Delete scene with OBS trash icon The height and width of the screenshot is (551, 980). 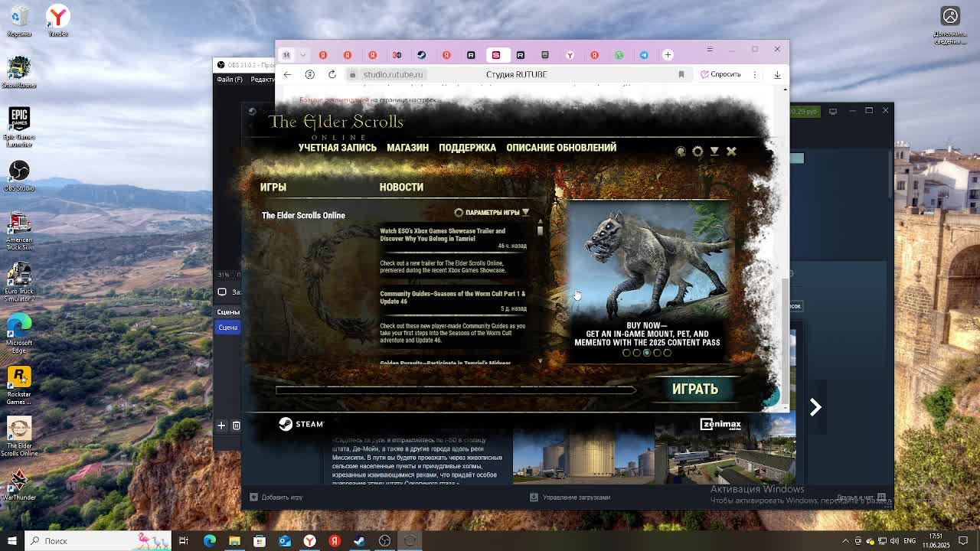237,425
